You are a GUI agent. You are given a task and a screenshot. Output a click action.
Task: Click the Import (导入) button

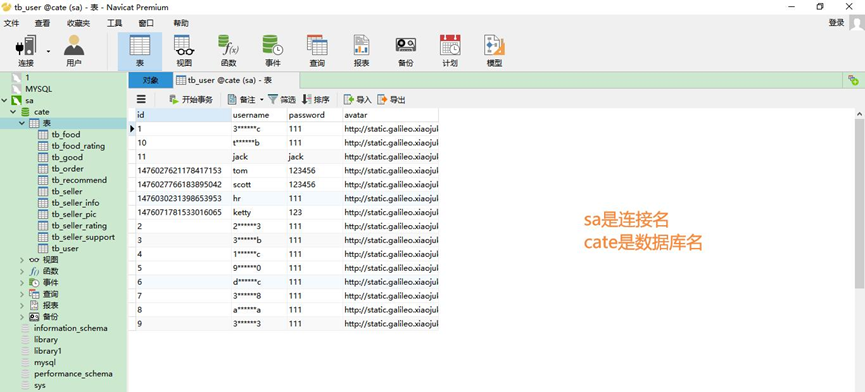pyautogui.click(x=357, y=100)
